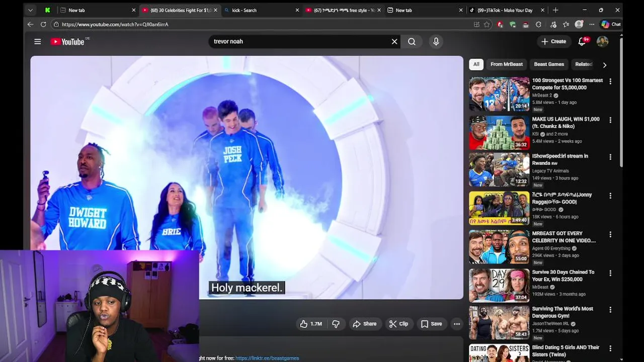Start voice search with the microphone

pyautogui.click(x=436, y=42)
